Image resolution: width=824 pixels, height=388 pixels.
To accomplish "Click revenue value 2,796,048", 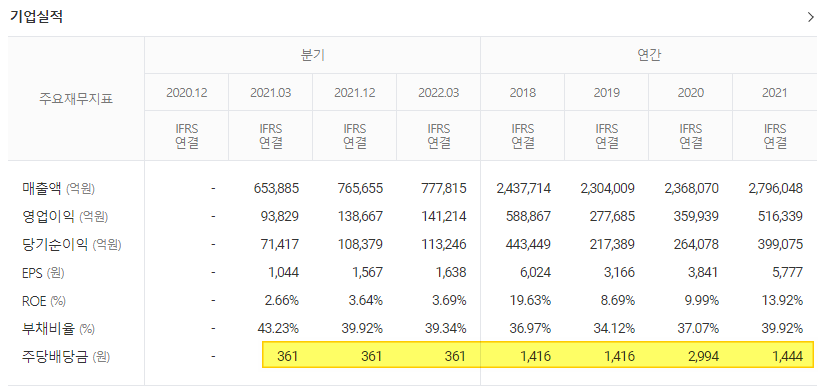I will pyautogui.click(x=776, y=188).
